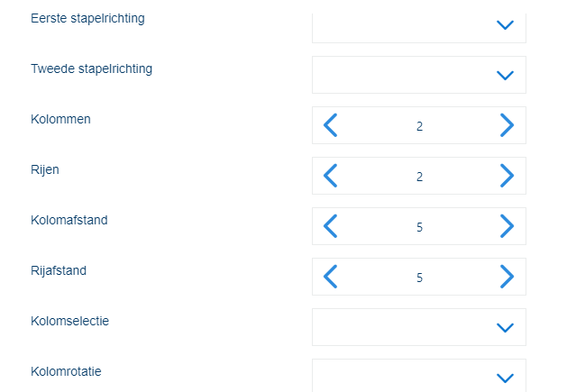Increase the Kolomafstand value with right arrow

(x=507, y=226)
